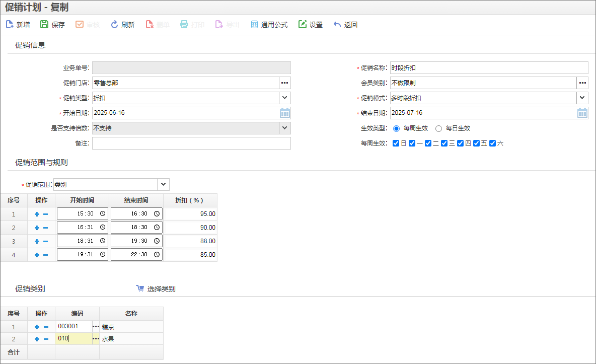Click the 88.00 discount cell
Screen dimensions: 596x364
coord(190,241)
